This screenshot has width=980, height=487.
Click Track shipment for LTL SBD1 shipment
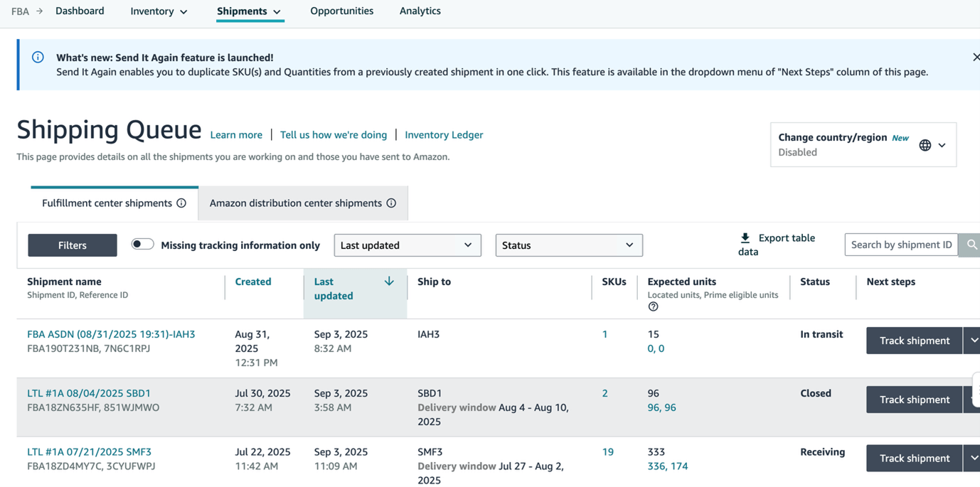point(914,400)
